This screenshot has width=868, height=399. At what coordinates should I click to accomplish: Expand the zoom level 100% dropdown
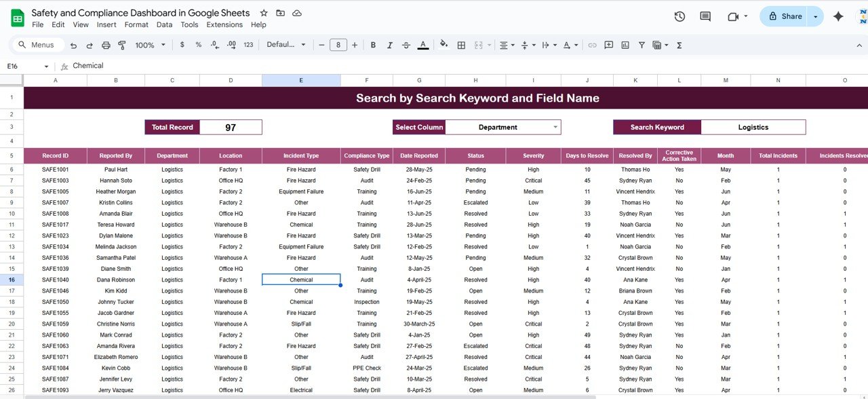coord(150,45)
